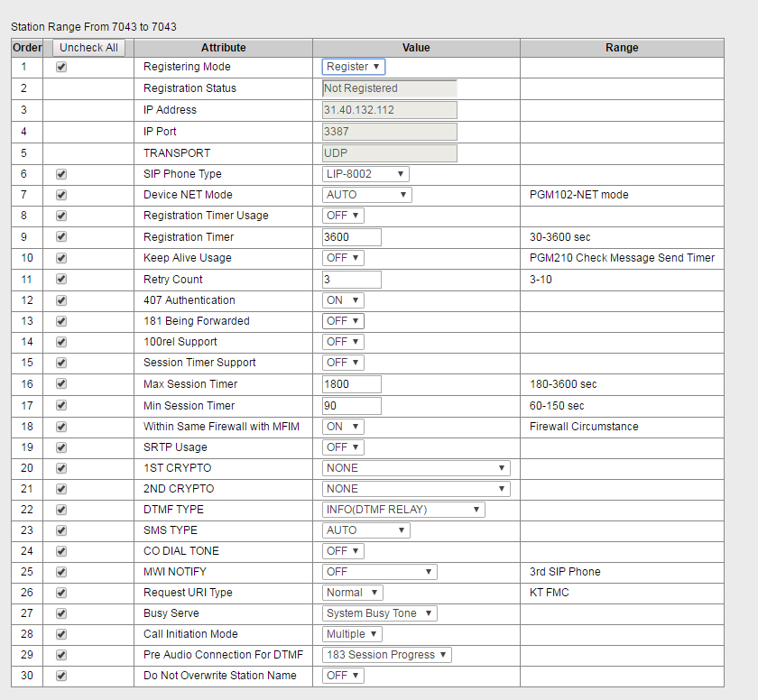Toggle checkbox for Busy Serve row
This screenshot has height=700, width=758.
(61, 613)
